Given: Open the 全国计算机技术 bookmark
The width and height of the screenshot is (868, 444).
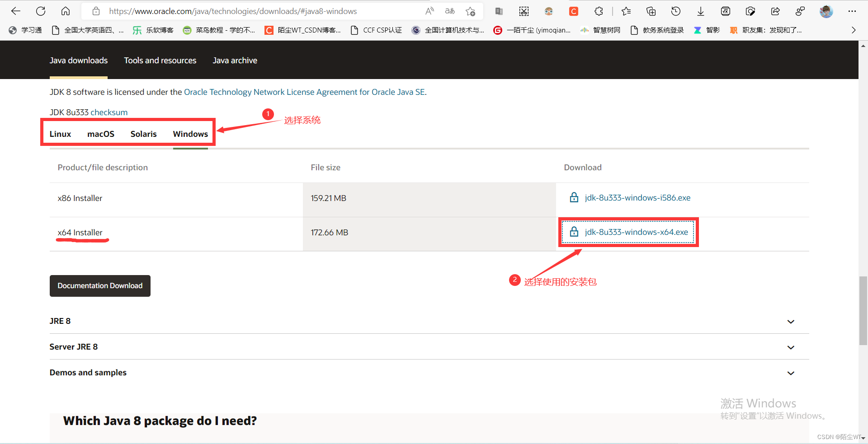Looking at the screenshot, I should 448,30.
